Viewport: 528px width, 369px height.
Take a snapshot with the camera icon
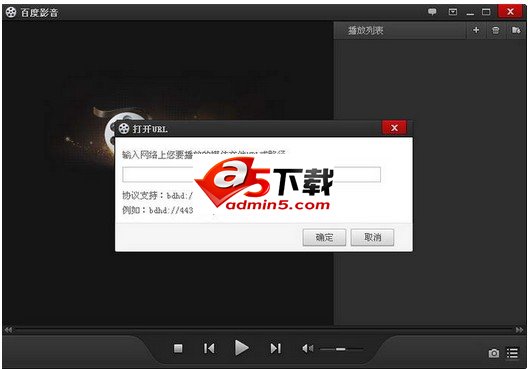[494, 353]
